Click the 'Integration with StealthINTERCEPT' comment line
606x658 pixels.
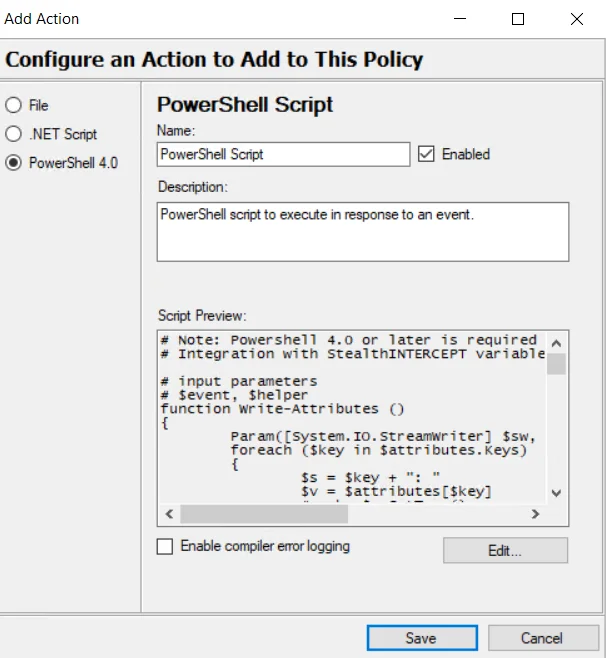click(x=353, y=354)
